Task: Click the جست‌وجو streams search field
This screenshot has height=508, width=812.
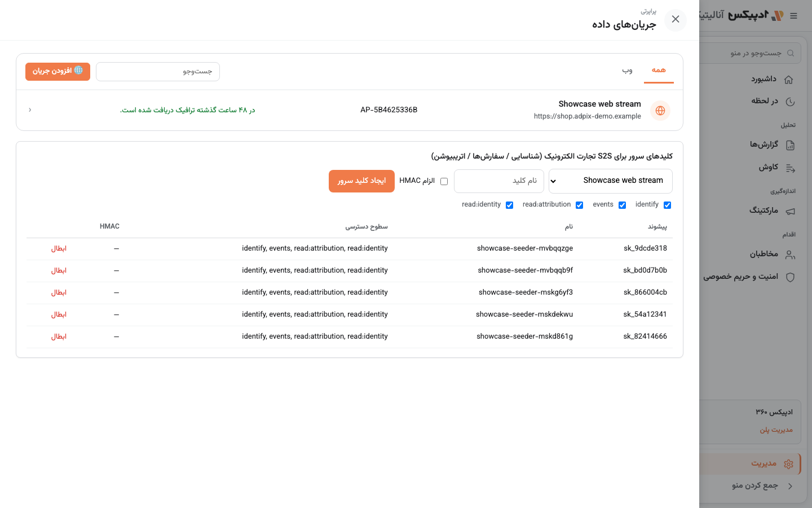Action: (x=158, y=72)
